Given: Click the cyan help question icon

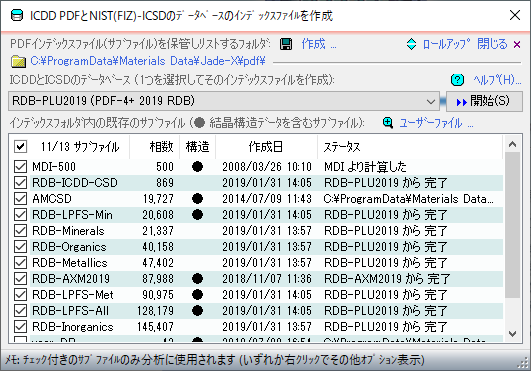Looking at the screenshot, I should (x=457, y=80).
